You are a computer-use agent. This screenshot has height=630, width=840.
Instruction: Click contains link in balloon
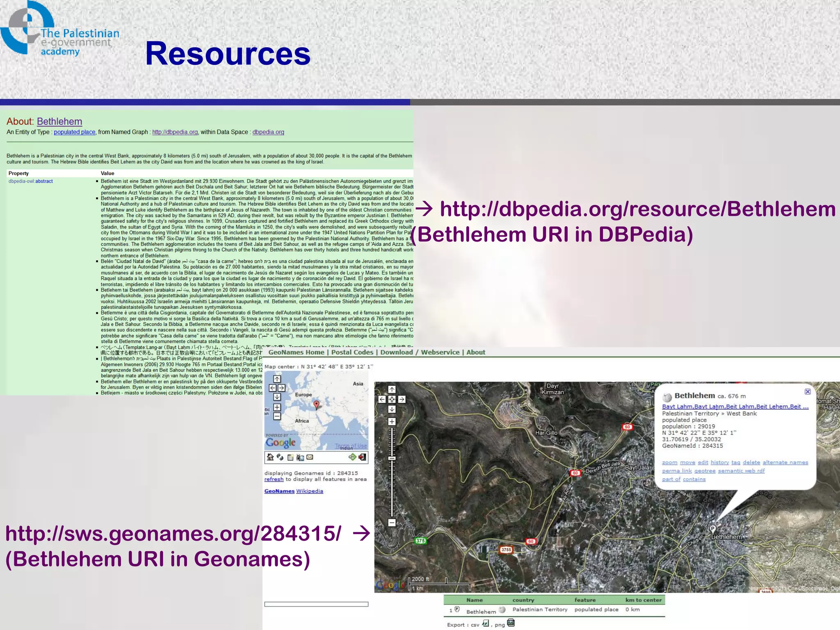pos(694,479)
